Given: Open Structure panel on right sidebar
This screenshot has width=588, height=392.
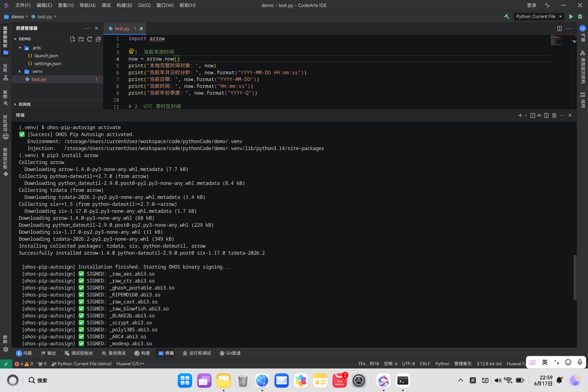Looking at the screenshot, I should (x=583, y=100).
